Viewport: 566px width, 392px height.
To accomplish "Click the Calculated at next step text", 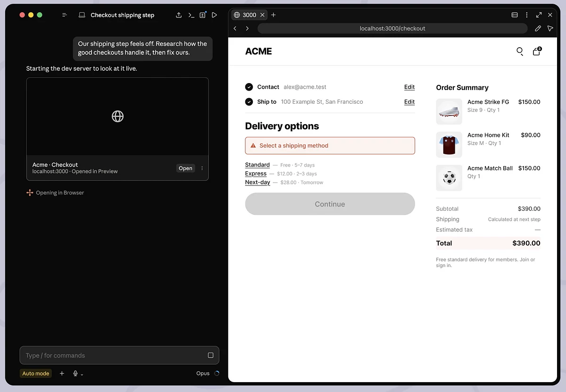I will (514, 219).
